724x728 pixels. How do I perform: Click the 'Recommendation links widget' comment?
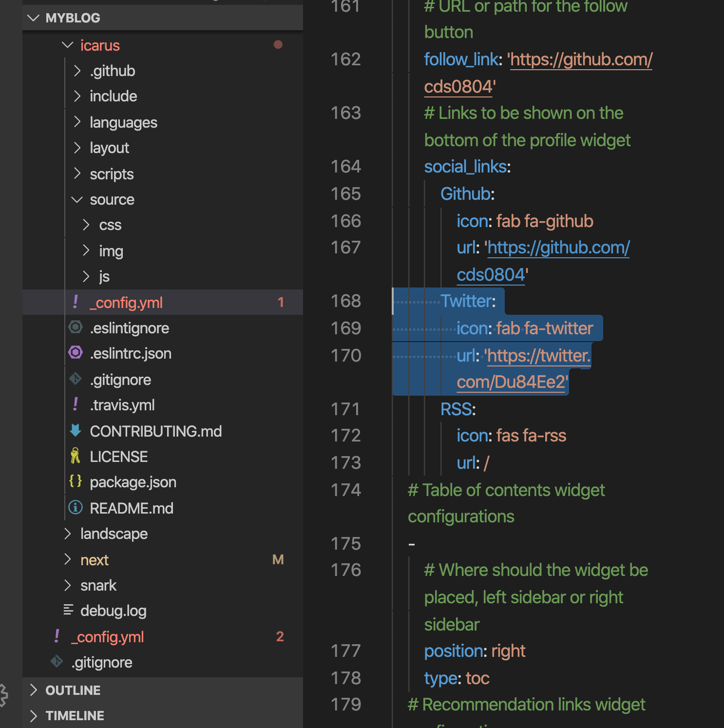pyautogui.click(x=527, y=705)
